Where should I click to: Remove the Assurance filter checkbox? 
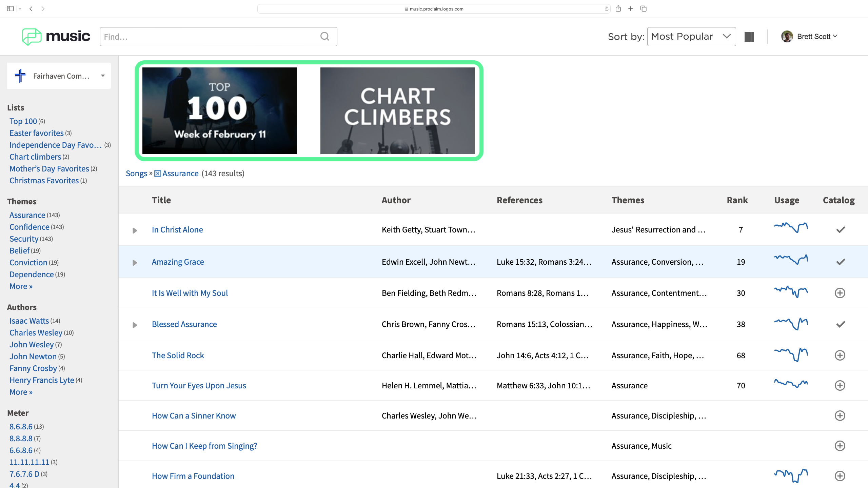(158, 174)
